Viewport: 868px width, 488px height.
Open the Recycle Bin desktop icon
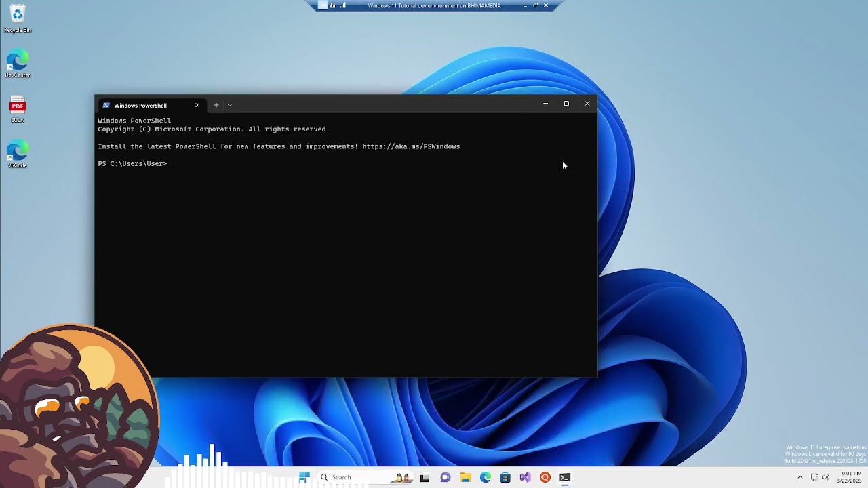pyautogui.click(x=17, y=18)
